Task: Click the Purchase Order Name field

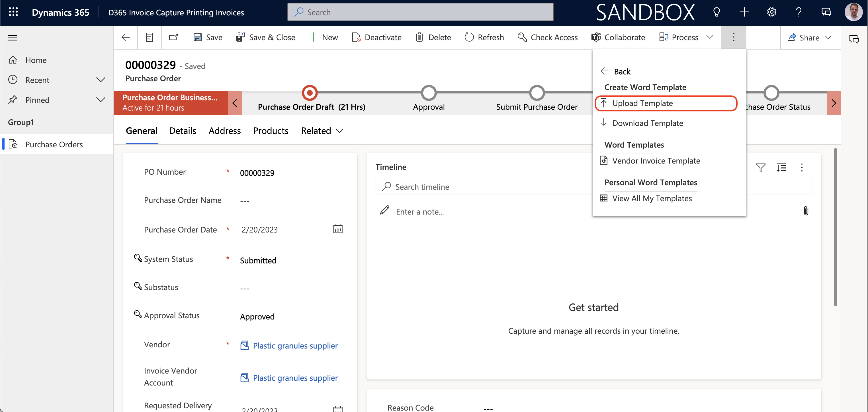Action: (x=292, y=201)
